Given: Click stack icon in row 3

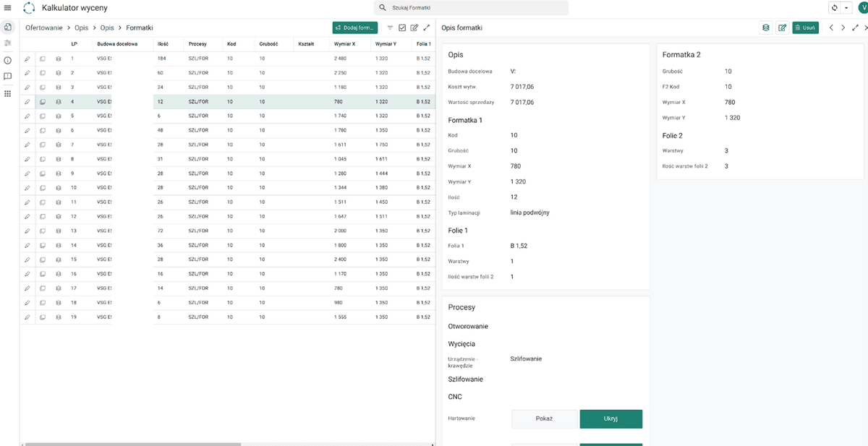Looking at the screenshot, I should coord(59,87).
